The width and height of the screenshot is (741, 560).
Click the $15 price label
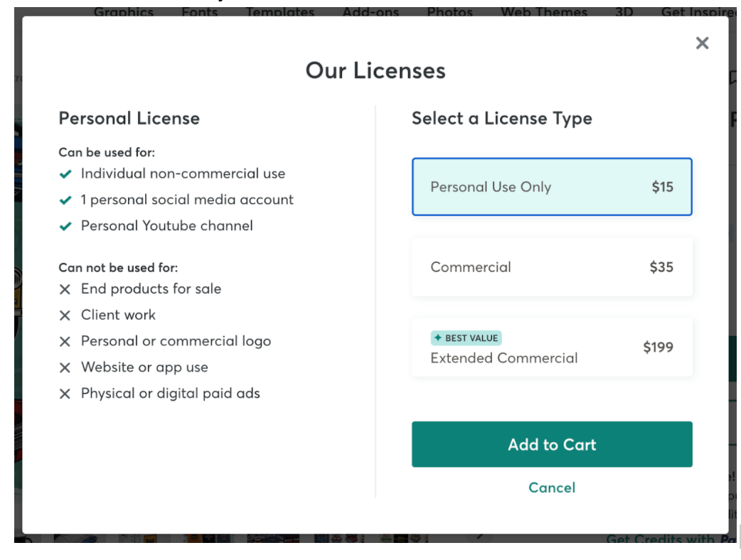663,187
